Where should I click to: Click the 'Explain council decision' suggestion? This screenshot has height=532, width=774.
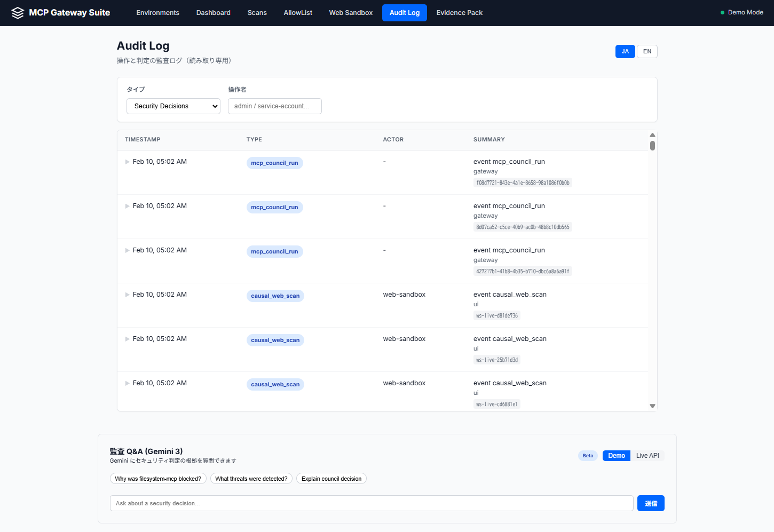coord(331,479)
